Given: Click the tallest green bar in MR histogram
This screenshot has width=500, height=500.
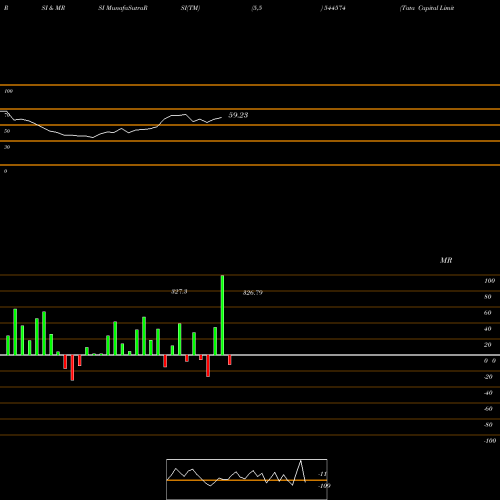Looking at the screenshot, I should pyautogui.click(x=222, y=315).
